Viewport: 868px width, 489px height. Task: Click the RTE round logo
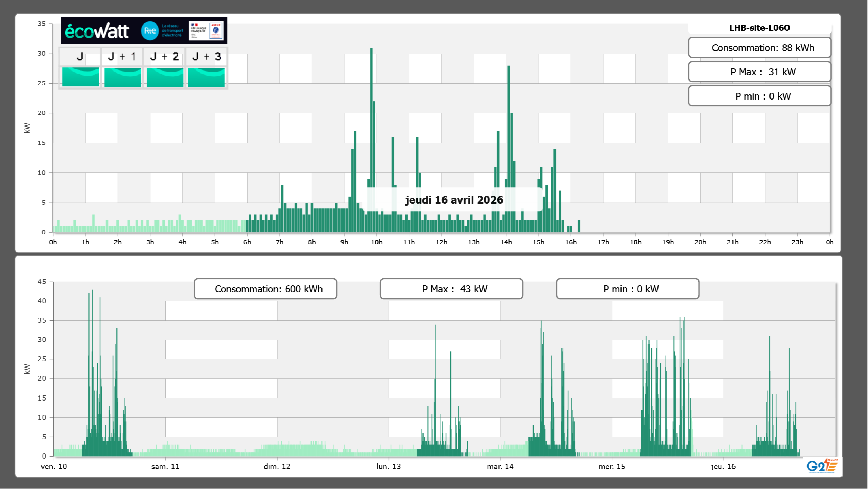[150, 31]
